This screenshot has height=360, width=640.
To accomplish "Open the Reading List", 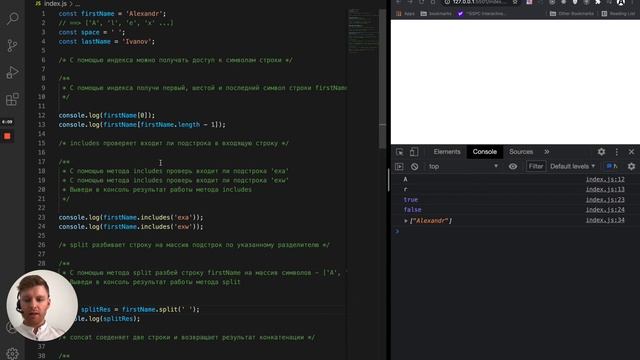I will pyautogui.click(x=618, y=13).
